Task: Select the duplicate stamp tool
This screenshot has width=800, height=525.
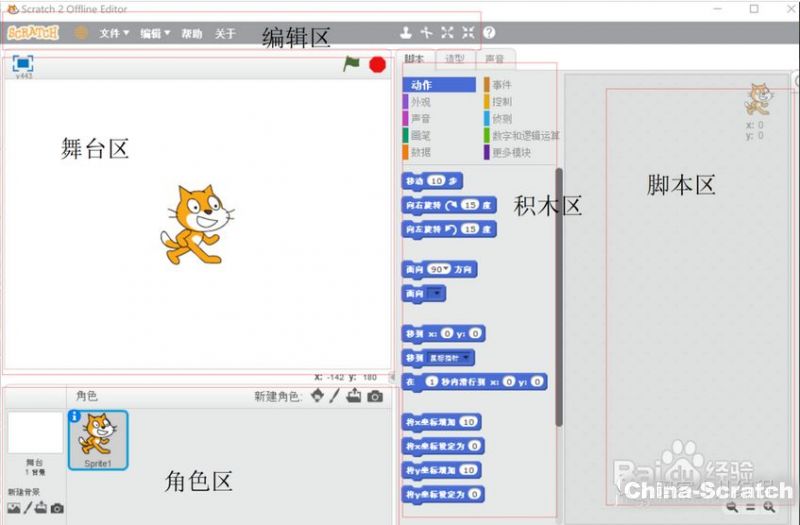Action: 406,33
